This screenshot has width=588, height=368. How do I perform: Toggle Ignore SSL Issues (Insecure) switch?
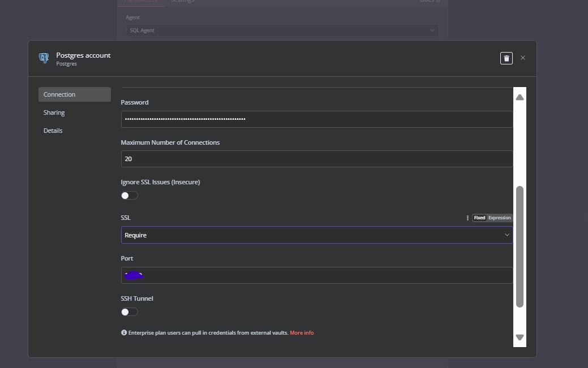130,196
